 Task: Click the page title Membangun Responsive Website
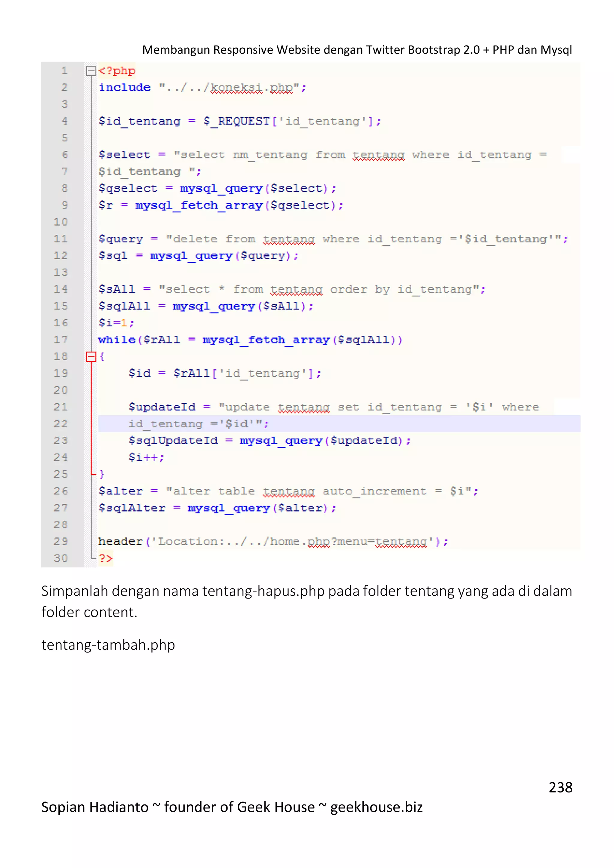(357, 49)
